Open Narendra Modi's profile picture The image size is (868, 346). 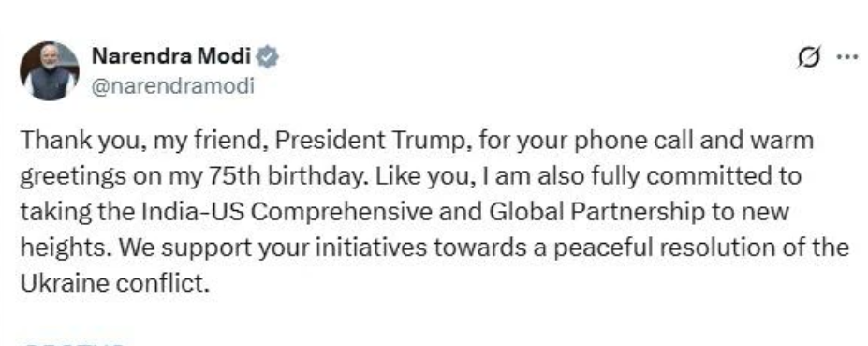pos(50,71)
